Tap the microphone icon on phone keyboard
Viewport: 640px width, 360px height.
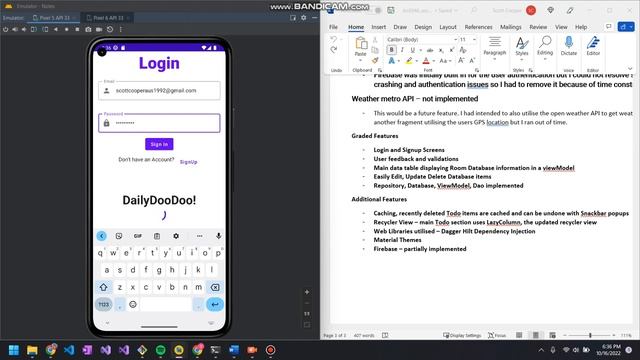click(219, 236)
